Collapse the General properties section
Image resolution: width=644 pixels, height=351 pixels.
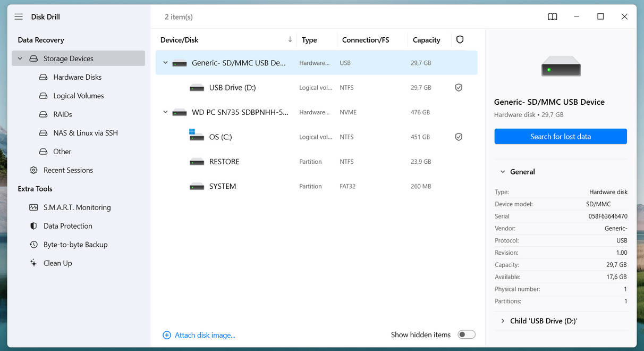click(503, 172)
